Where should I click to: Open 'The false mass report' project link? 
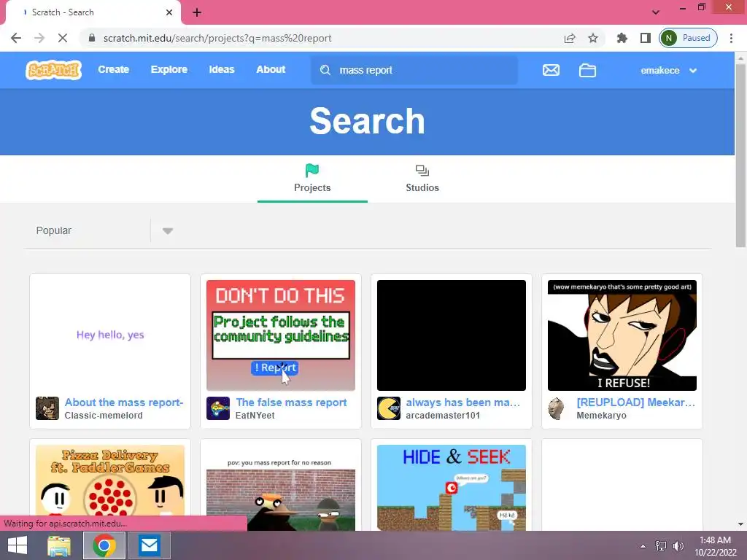click(x=291, y=402)
